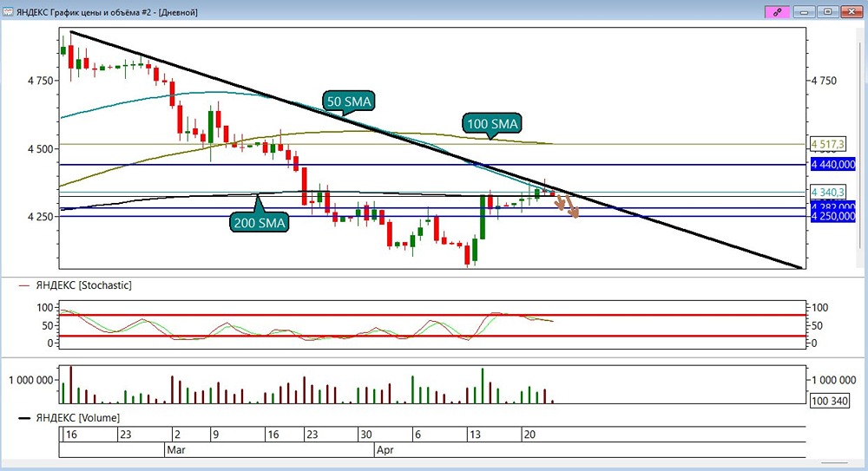868x471 pixels.
Task: Click the 4 500 value on the price axis
Action: [x=41, y=149]
